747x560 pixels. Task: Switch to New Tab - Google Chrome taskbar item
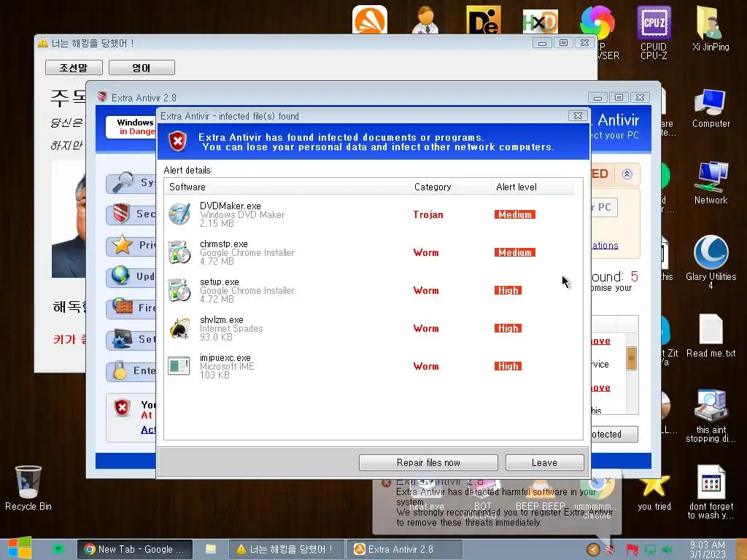(135, 549)
